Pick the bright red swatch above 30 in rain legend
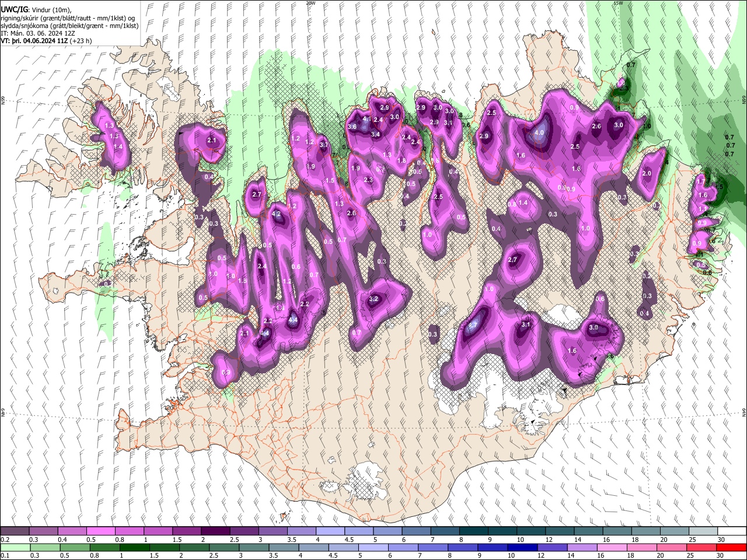Image resolution: width=747 pixels, height=560 pixels. coord(731,547)
